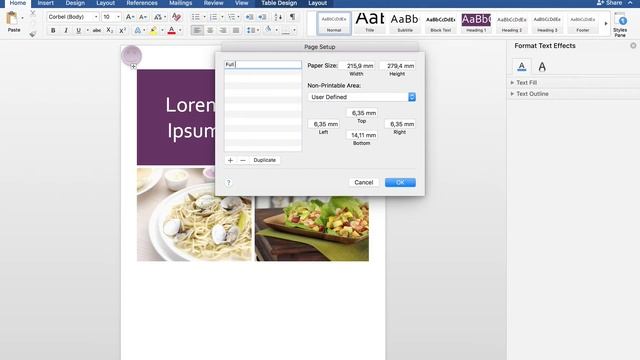Image resolution: width=640 pixels, height=360 pixels.
Task: Click the Cut scissors icon
Action: (33, 13)
